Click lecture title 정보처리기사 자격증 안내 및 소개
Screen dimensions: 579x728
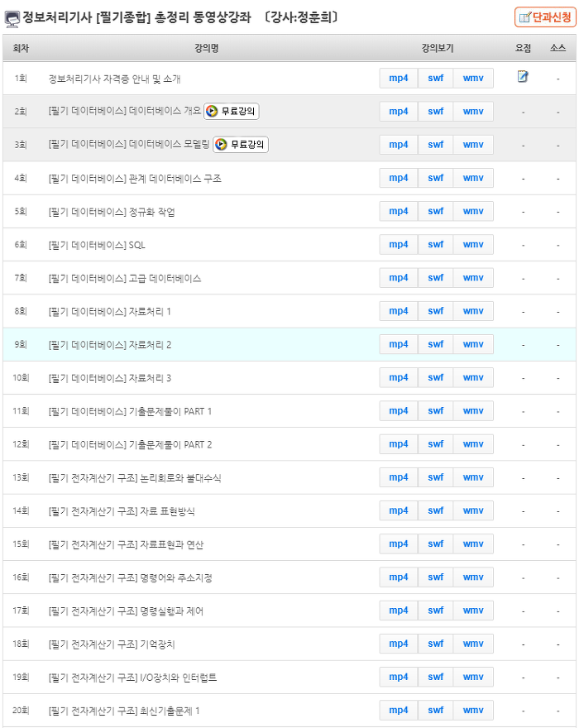coord(114,79)
